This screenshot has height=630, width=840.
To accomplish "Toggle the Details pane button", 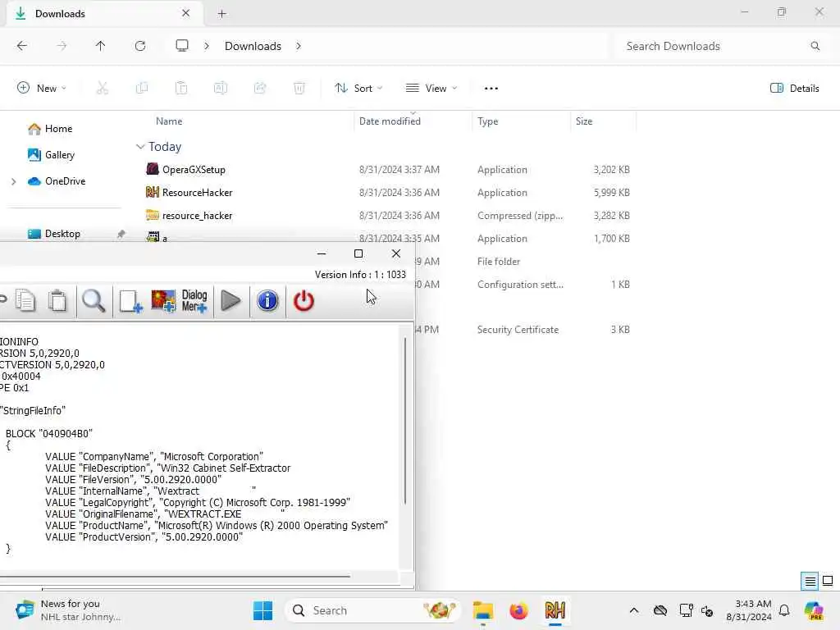I will click(794, 88).
